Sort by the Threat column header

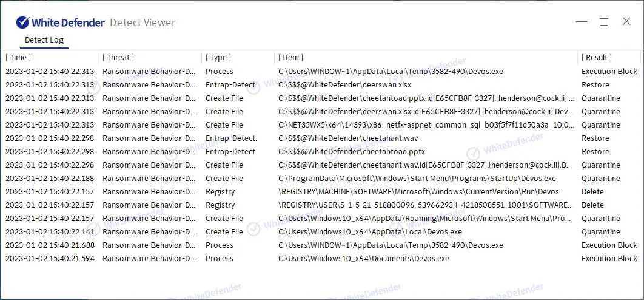118,57
